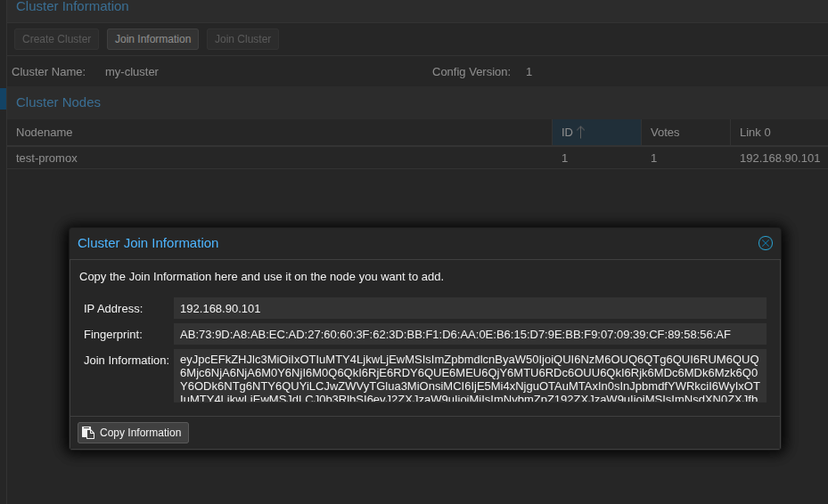Select the Join Information encoded text area
The height and width of the screenshot is (504, 828).
469,376
